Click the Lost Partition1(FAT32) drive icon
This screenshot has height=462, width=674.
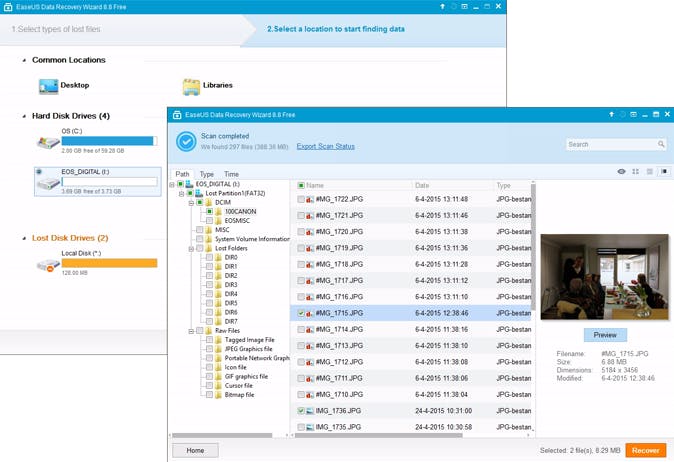tap(199, 193)
